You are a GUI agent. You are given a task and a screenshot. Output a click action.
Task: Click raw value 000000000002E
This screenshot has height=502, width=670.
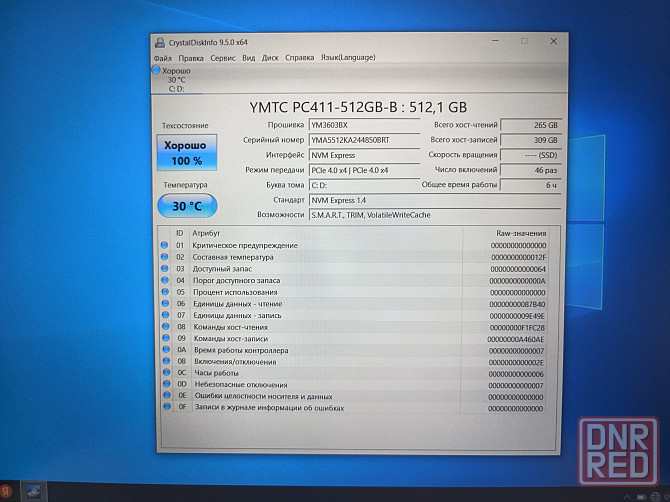tap(516, 362)
